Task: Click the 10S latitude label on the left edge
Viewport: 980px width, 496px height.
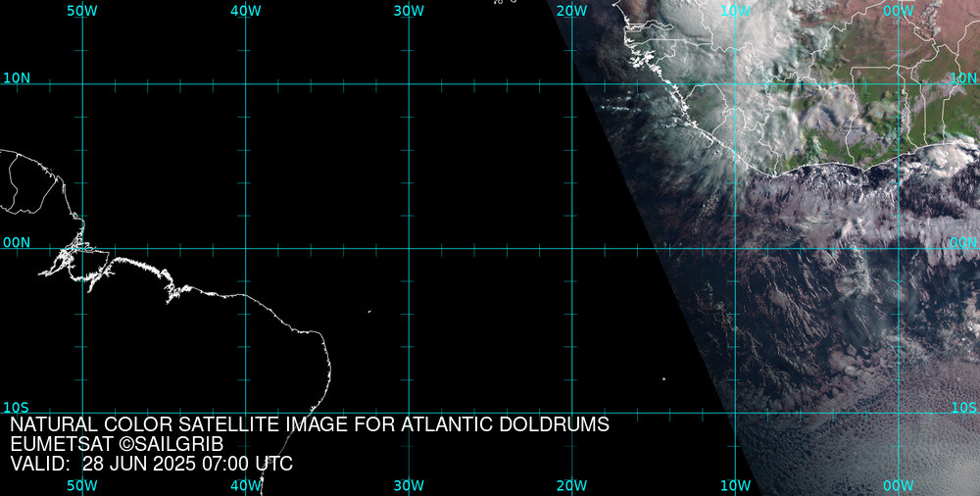Action: [16, 408]
